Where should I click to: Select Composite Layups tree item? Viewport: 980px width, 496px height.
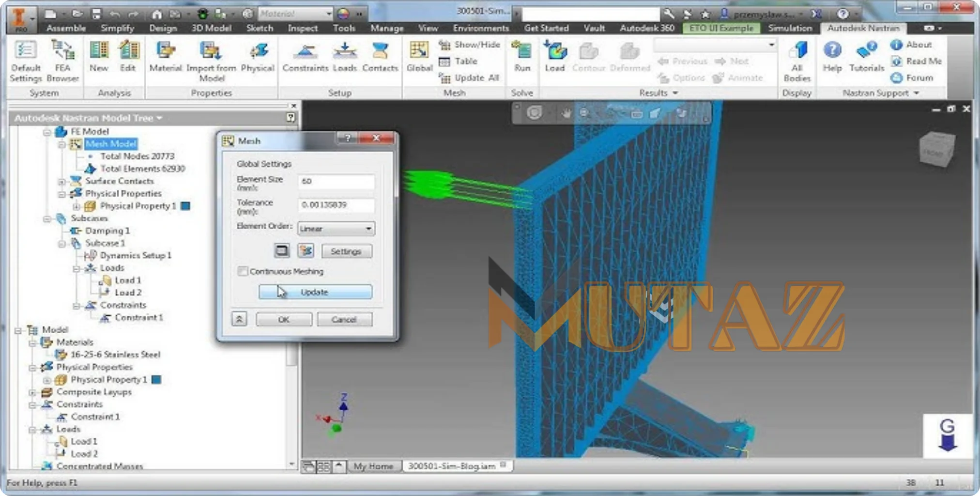pyautogui.click(x=94, y=392)
